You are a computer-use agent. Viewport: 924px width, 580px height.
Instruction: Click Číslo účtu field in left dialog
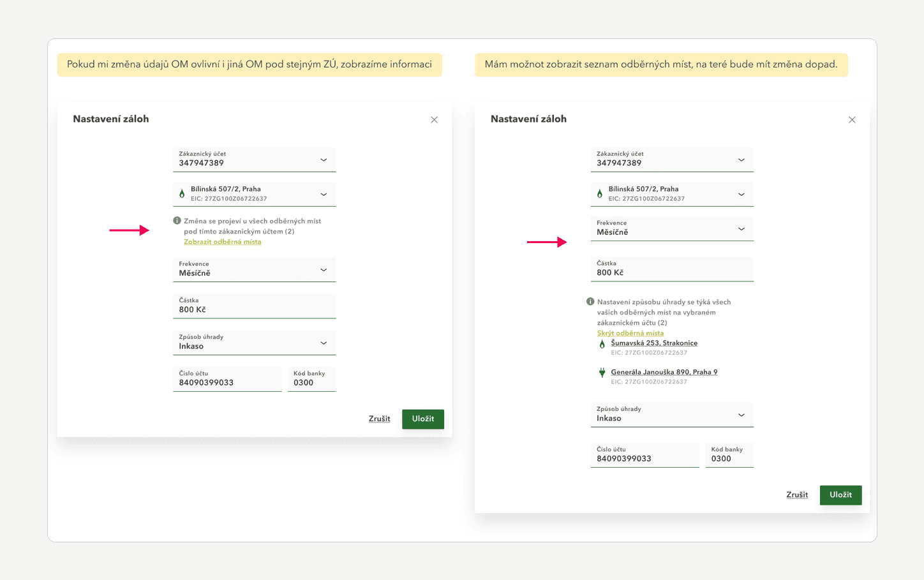(x=227, y=379)
